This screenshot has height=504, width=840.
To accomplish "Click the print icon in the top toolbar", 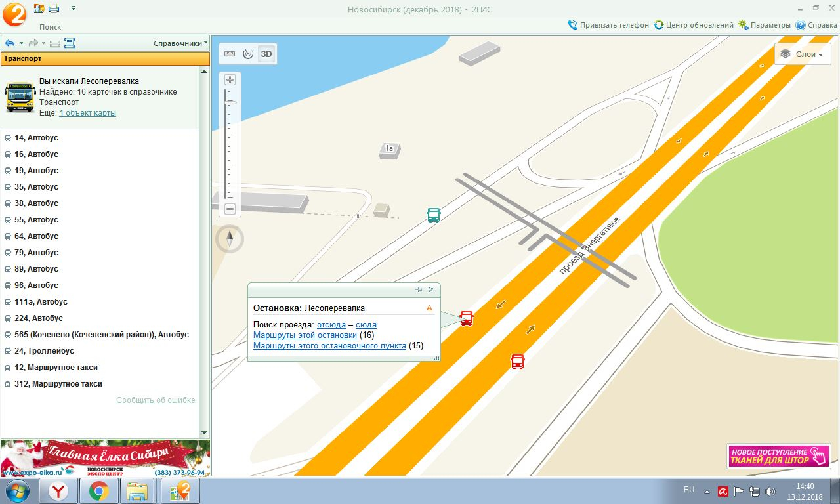I will pos(54,9).
